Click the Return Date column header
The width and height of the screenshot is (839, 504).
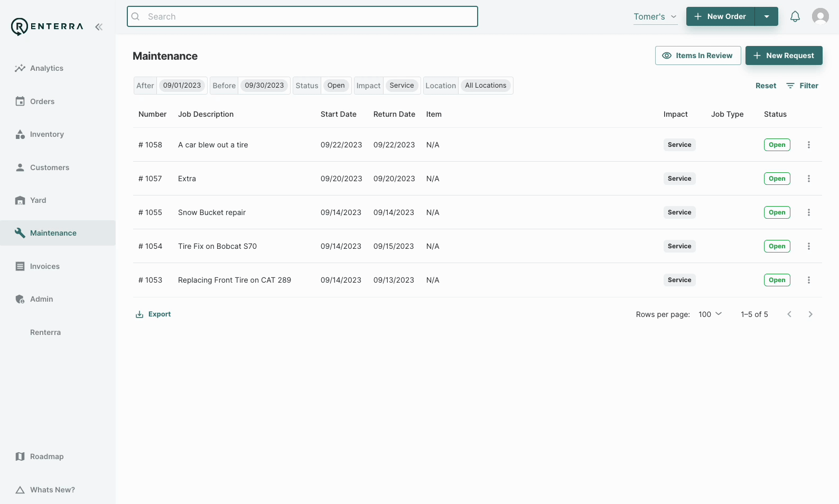point(394,114)
